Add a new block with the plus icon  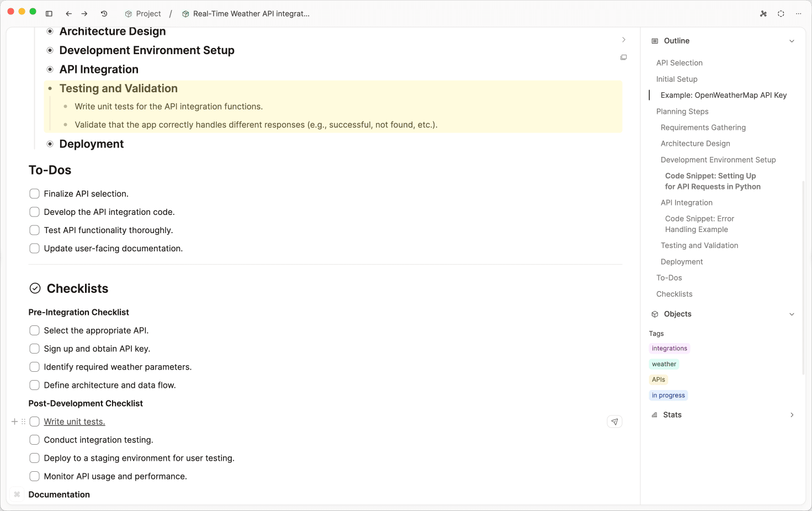coord(14,421)
